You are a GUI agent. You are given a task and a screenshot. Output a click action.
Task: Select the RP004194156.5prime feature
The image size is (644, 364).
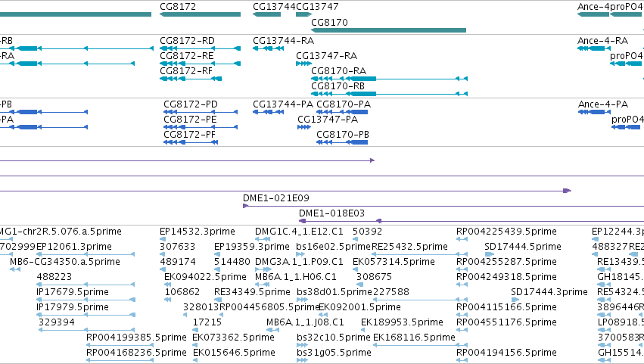tap(462, 360)
